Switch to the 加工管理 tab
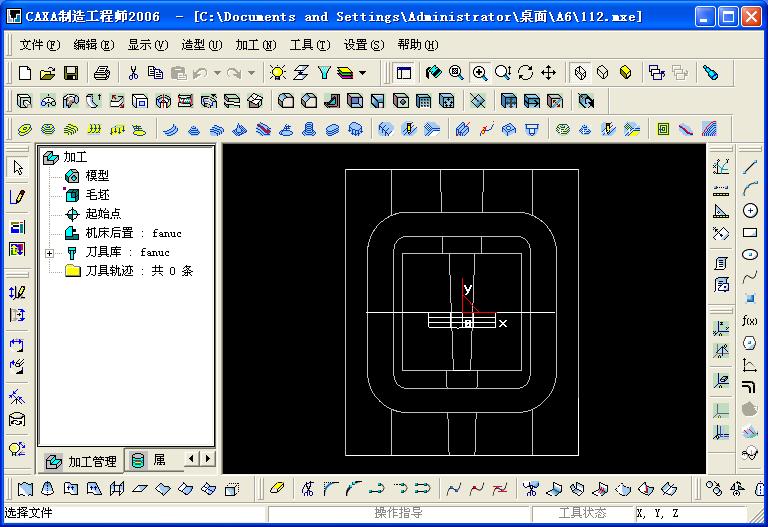This screenshot has height=527, width=768. click(81, 461)
